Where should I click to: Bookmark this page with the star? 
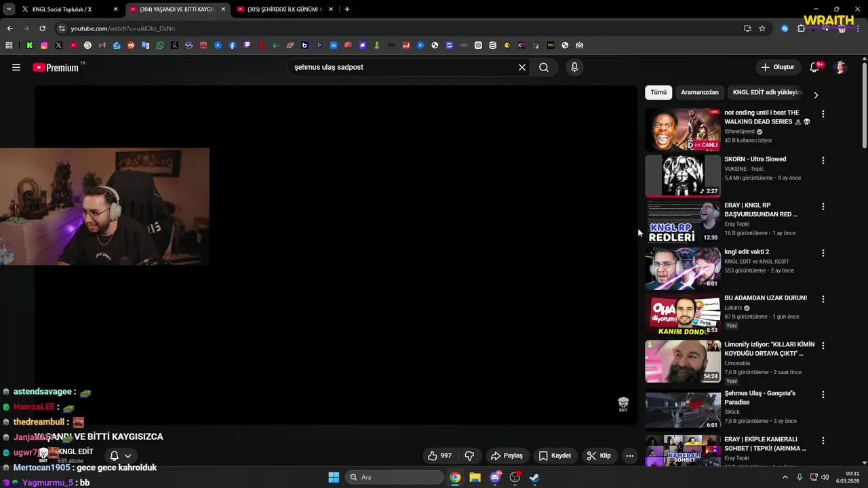762,28
